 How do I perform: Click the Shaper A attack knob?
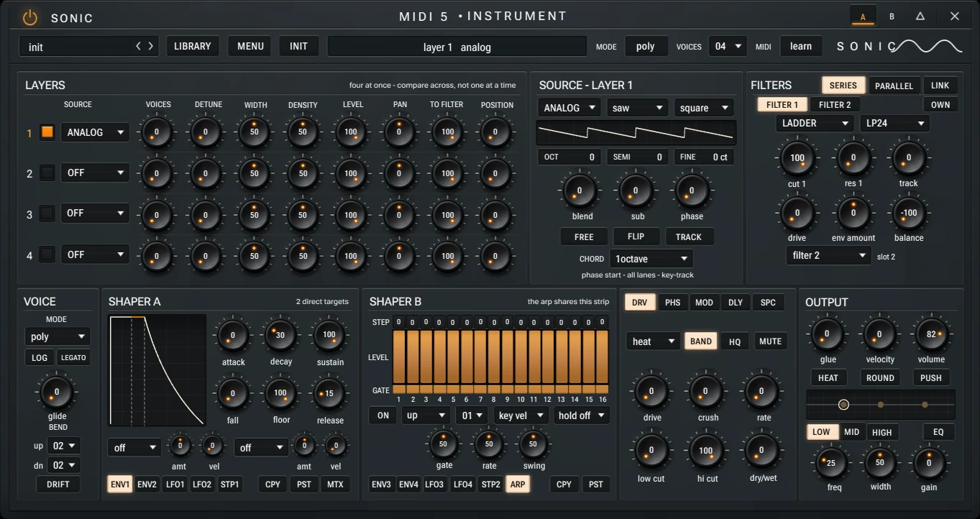pyautogui.click(x=232, y=335)
